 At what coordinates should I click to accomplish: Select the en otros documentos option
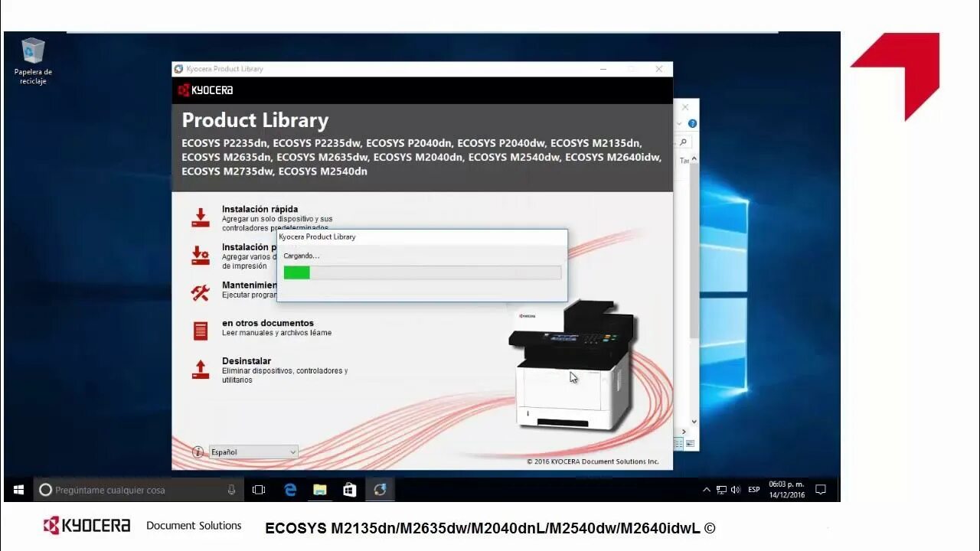click(268, 323)
